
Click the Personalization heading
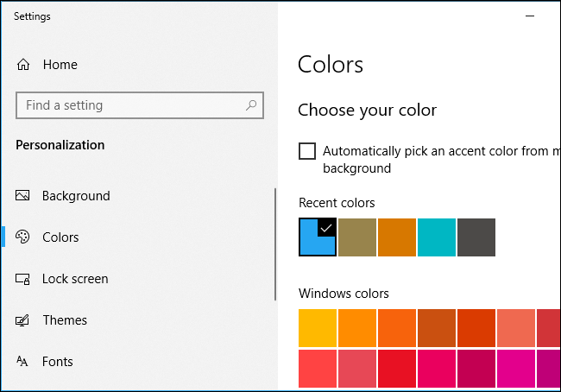60,145
